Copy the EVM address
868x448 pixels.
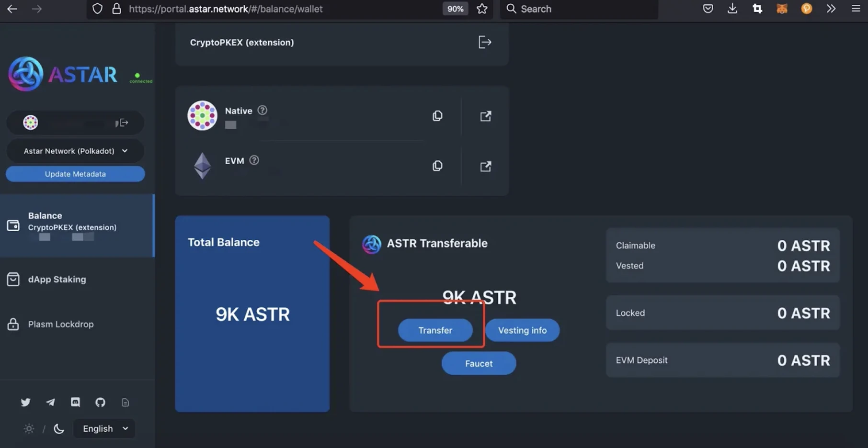tap(437, 166)
